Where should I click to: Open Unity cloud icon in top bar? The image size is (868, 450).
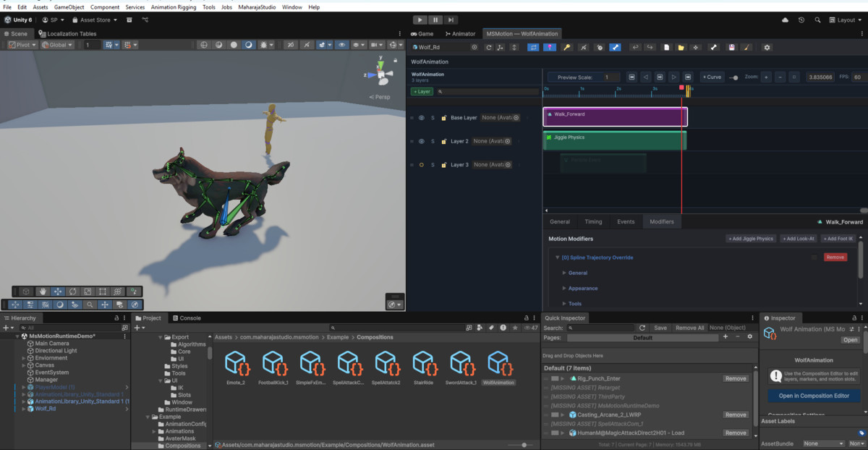(785, 20)
